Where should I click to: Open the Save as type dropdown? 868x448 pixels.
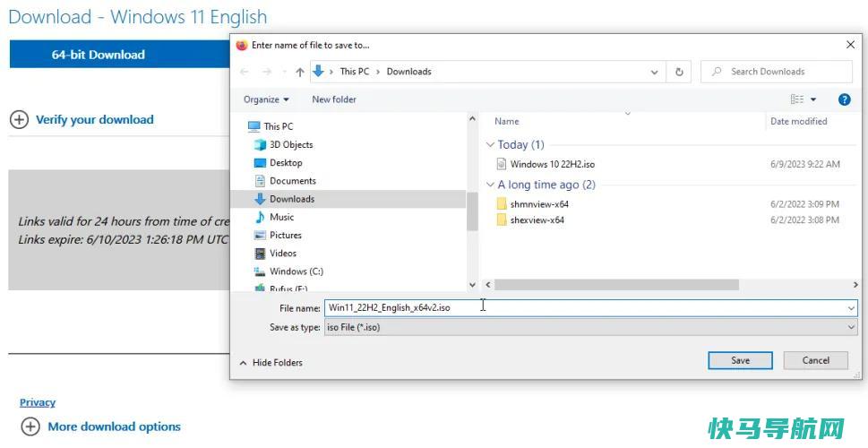pos(851,327)
